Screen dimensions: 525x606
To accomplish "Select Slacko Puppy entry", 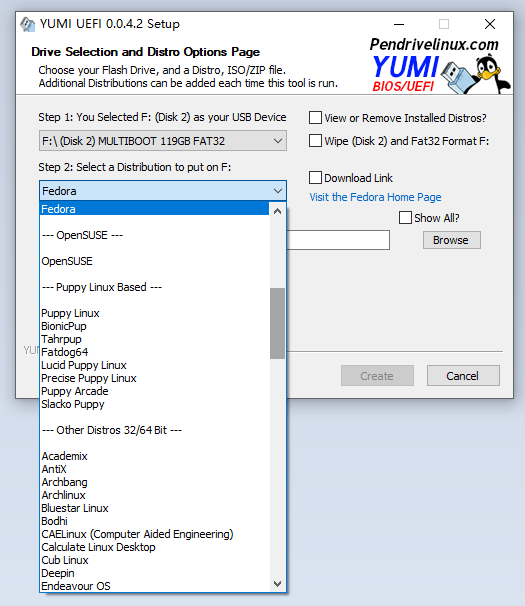I will pyautogui.click(x=154, y=404).
